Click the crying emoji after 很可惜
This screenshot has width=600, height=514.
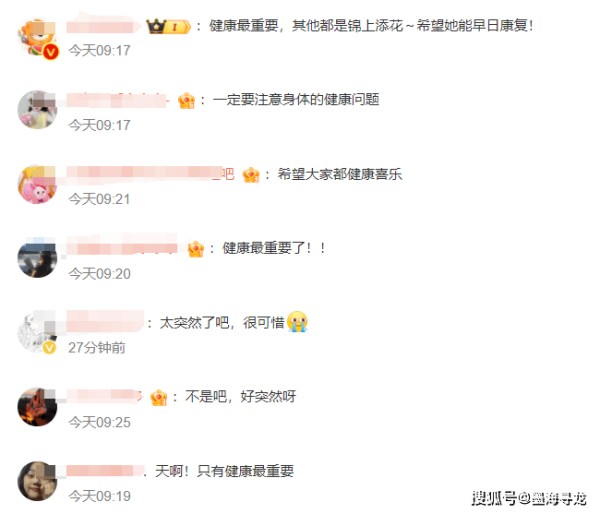[x=297, y=321]
